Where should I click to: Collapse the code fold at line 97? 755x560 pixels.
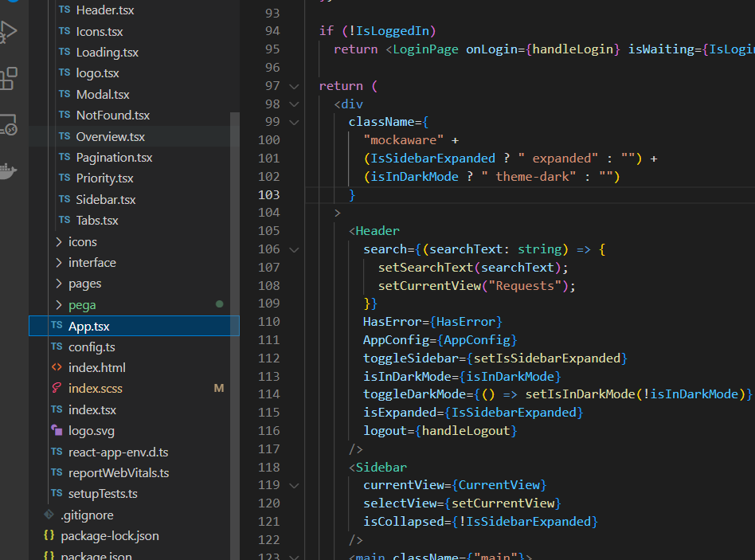[294, 86]
